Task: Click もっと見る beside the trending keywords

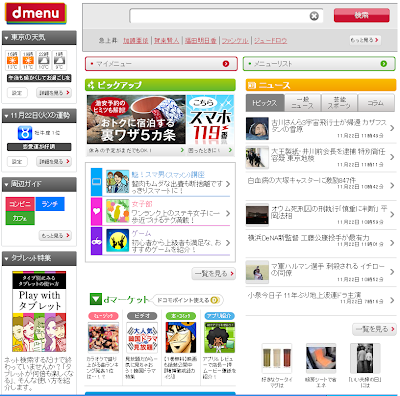Action: (x=365, y=40)
